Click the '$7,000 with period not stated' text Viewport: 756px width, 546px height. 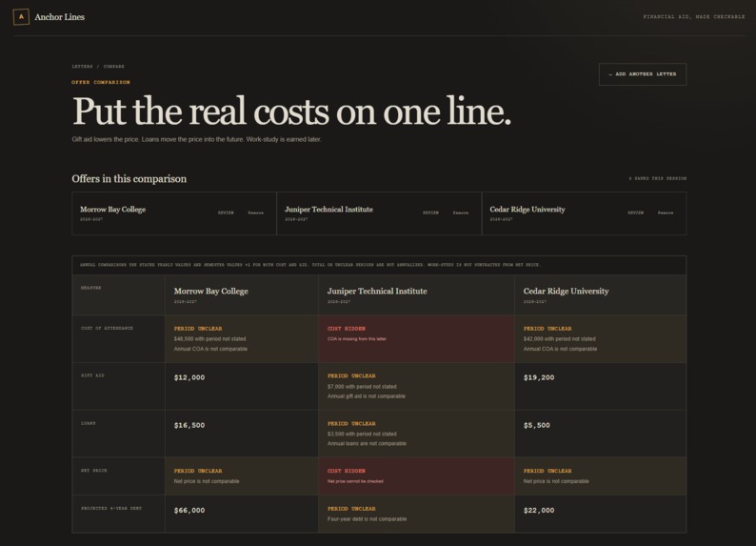(362, 387)
